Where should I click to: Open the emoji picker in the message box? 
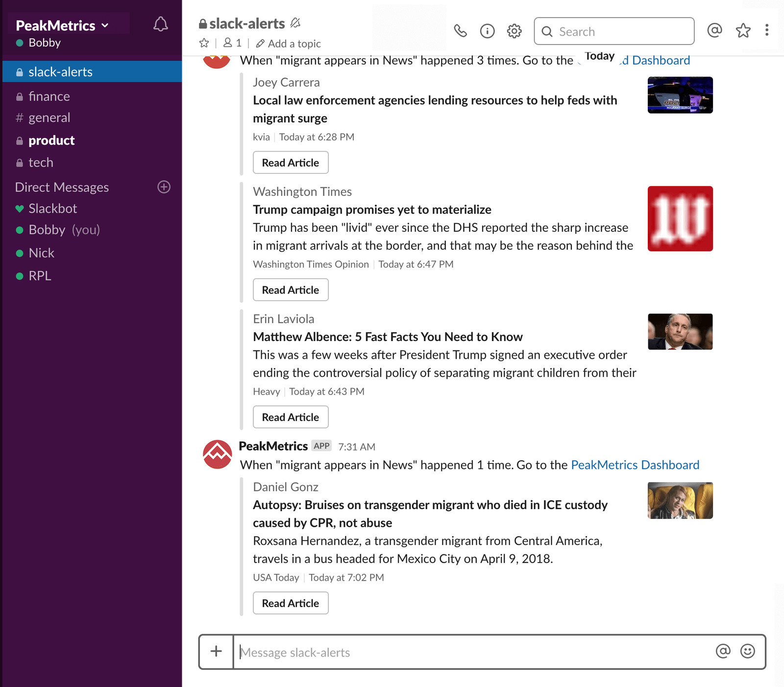pyautogui.click(x=746, y=652)
